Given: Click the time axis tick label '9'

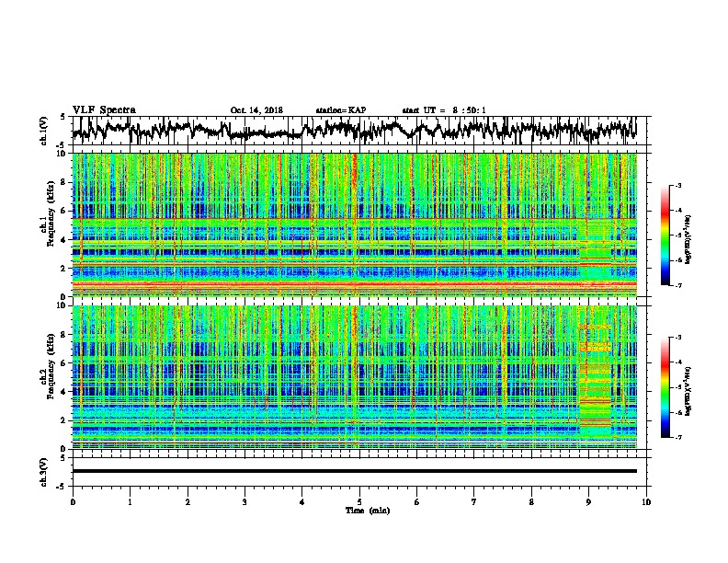Looking at the screenshot, I should [588, 502].
